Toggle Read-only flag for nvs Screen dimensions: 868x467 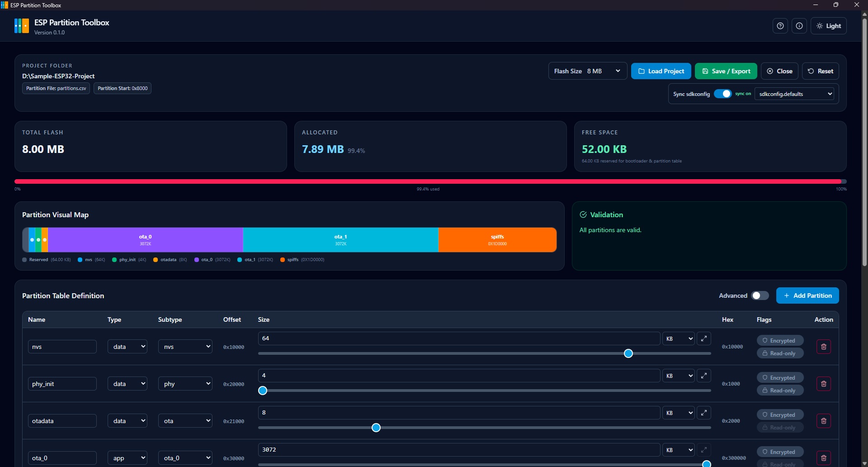(x=780, y=353)
